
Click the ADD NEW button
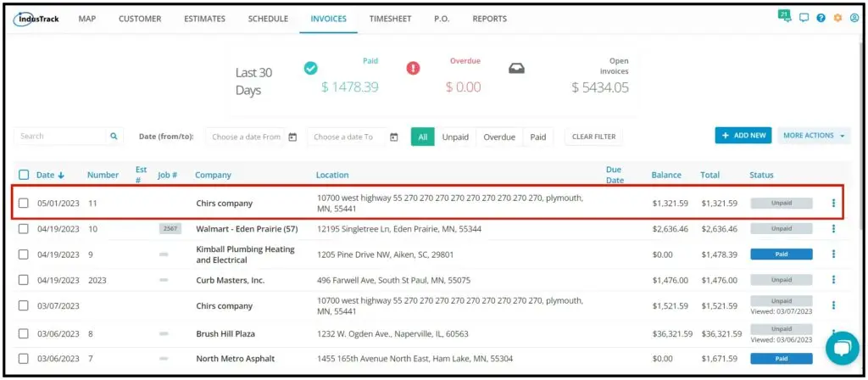pyautogui.click(x=743, y=135)
